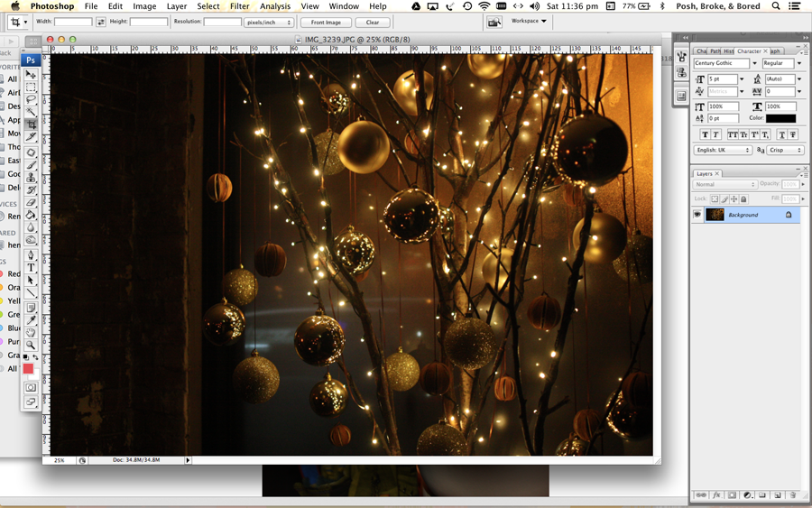This screenshot has height=508, width=812.
Task: Select the Zoom tool in toolbox
Action: coord(31,345)
